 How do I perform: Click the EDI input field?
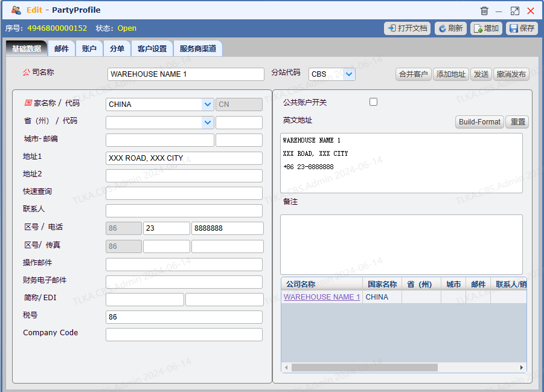point(225,300)
